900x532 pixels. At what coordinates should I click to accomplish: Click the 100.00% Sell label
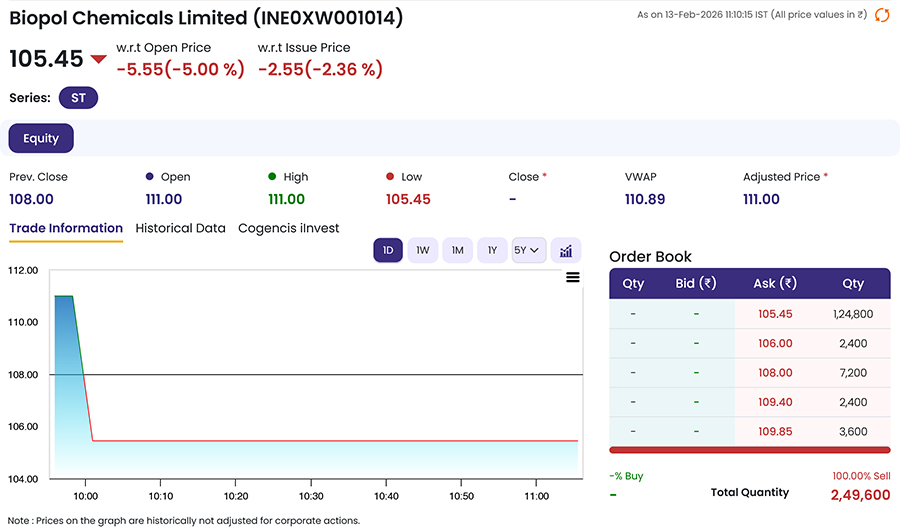tap(861, 476)
